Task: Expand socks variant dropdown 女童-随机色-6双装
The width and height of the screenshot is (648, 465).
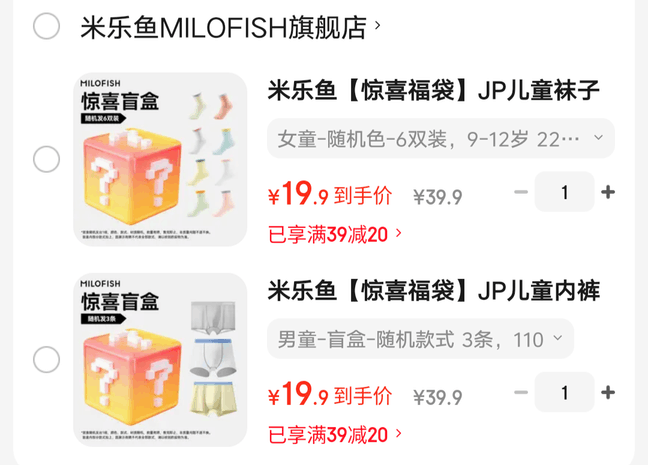Action: (x=441, y=138)
